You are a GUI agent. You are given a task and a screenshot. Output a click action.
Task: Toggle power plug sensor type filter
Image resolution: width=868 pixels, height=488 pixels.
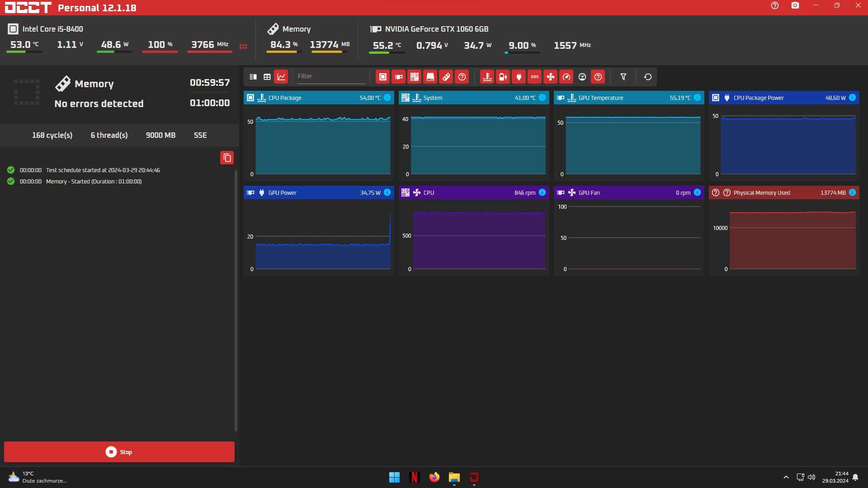click(519, 77)
